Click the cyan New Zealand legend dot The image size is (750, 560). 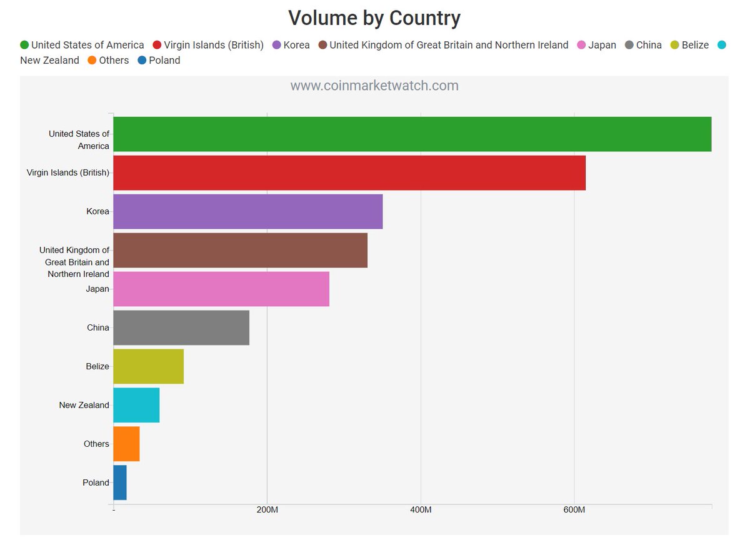[722, 45]
